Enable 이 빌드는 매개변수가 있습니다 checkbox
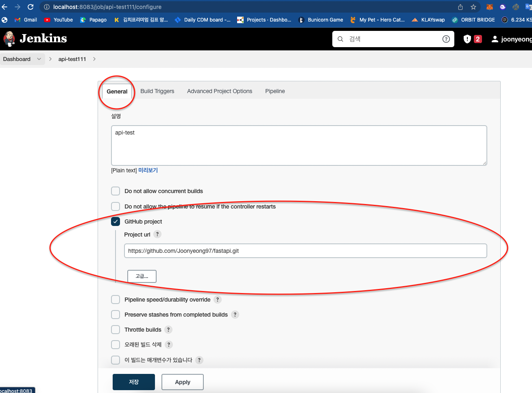 pos(116,360)
